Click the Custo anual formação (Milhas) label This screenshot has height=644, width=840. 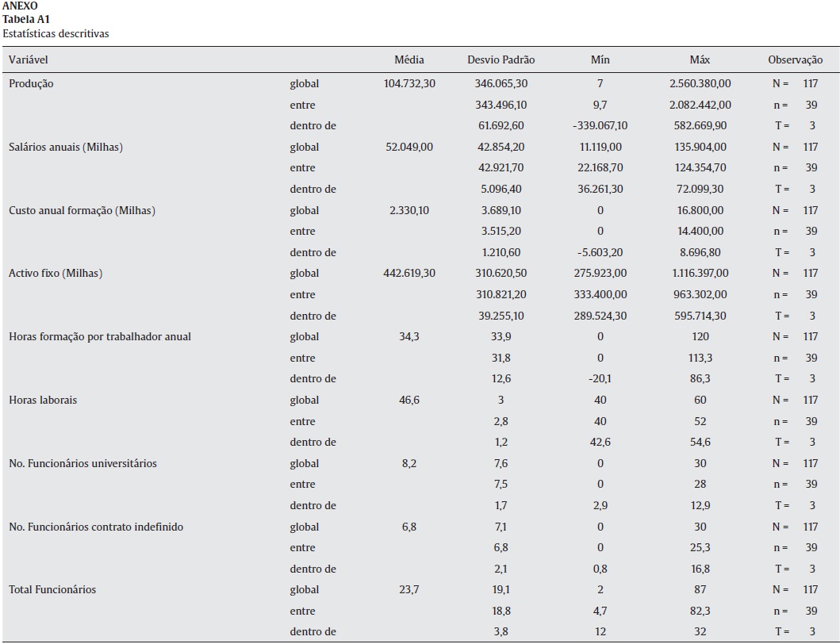click(x=82, y=210)
